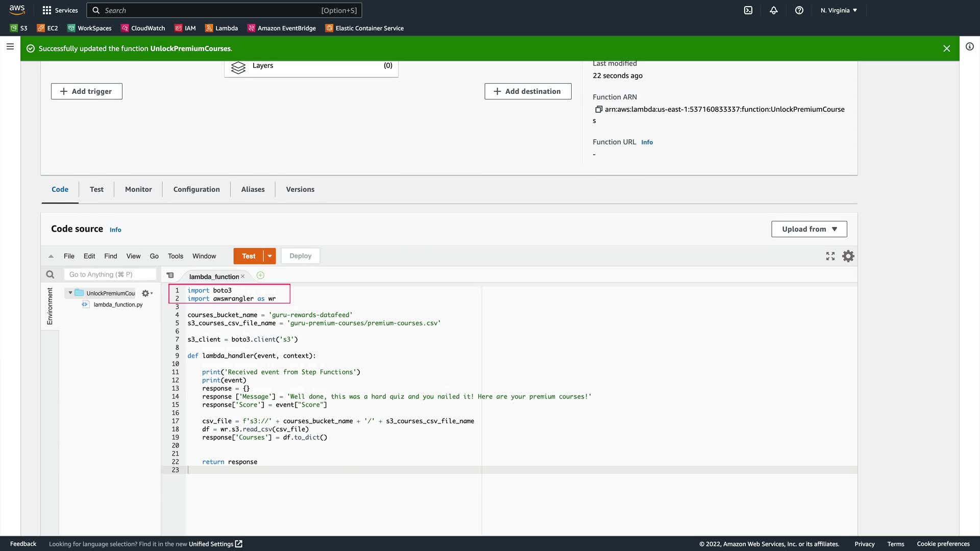Toggle the left navigation hamburger menu
The image size is (980, 551).
pos(10,46)
